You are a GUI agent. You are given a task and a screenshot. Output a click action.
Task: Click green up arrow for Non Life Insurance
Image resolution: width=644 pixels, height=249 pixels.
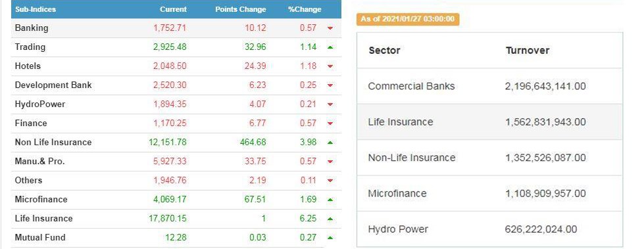[330, 143]
